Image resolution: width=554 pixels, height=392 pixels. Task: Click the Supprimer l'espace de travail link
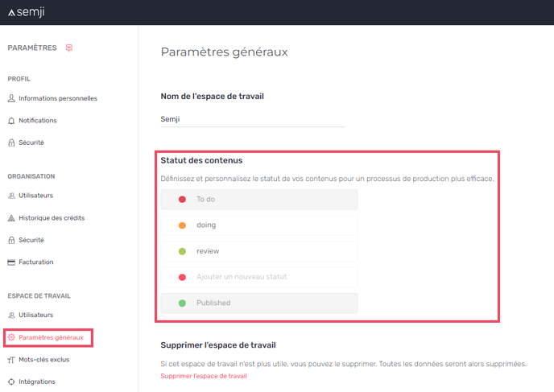point(204,376)
